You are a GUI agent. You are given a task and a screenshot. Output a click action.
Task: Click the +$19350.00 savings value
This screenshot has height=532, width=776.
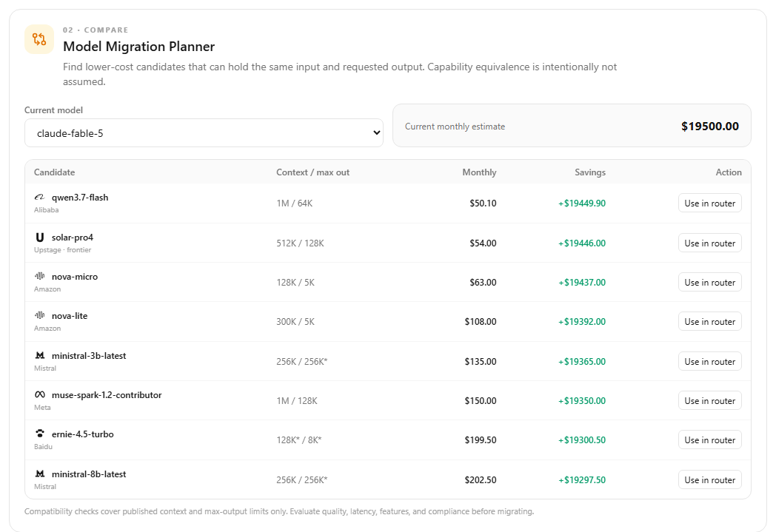(x=582, y=400)
